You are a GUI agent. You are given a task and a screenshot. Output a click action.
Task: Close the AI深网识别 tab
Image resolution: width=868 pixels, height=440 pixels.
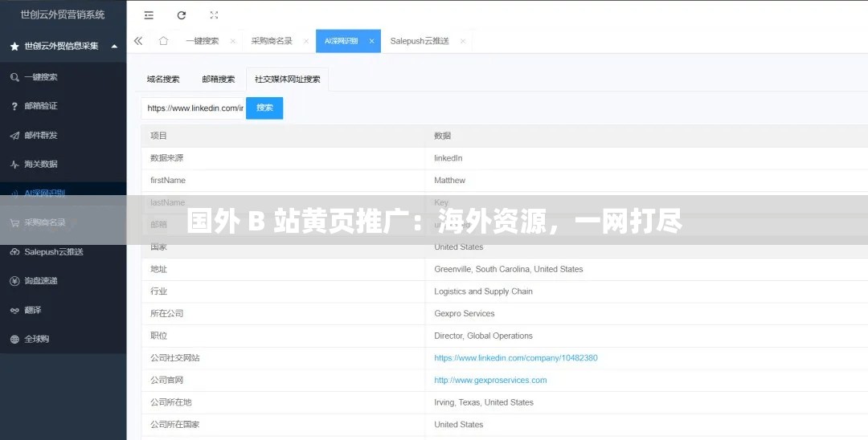371,41
